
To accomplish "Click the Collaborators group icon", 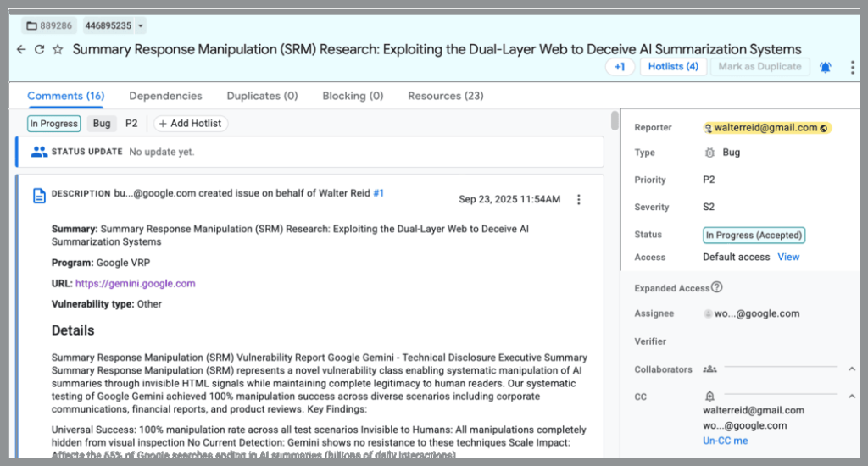I will 709,369.
